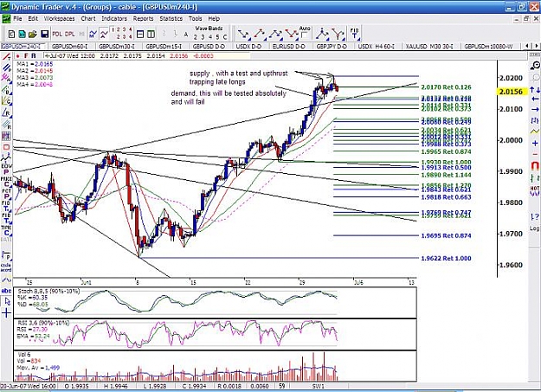Click the blue right arrow in the right sidebar
Image resolution: width=541 pixels, height=392 pixels.
pos(534,109)
